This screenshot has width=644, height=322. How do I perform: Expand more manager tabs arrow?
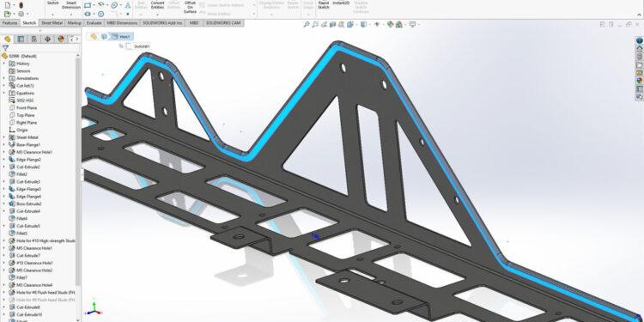[76, 39]
